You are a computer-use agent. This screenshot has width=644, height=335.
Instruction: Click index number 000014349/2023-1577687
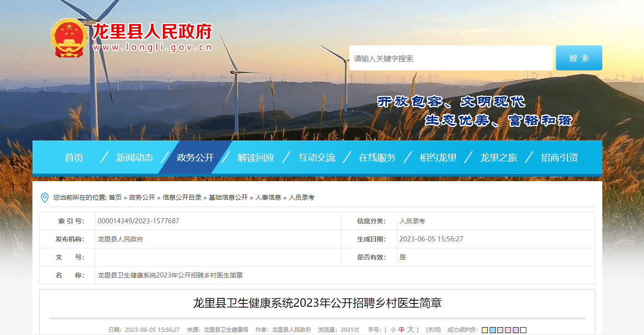139,221
